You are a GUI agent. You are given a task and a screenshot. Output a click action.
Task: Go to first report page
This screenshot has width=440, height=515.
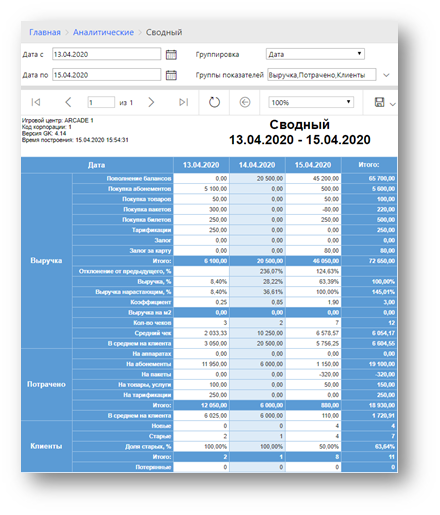click(x=36, y=102)
